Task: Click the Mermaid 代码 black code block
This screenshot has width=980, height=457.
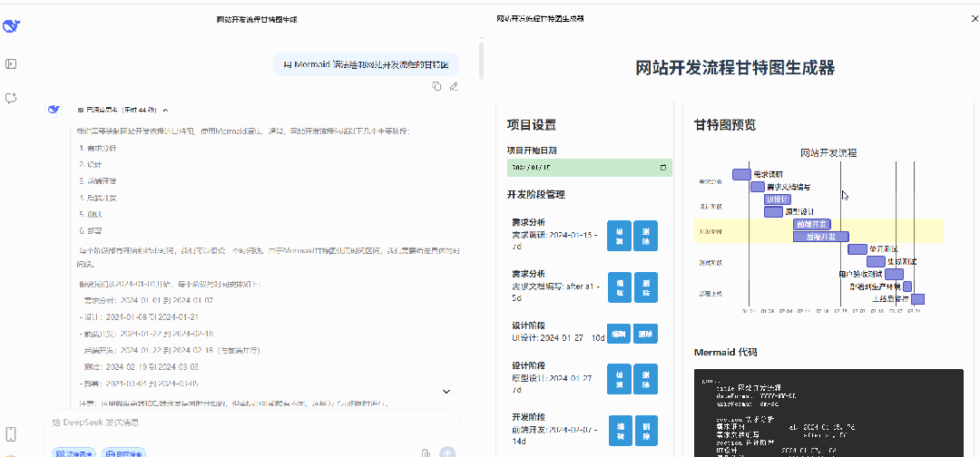Action: [x=828, y=413]
